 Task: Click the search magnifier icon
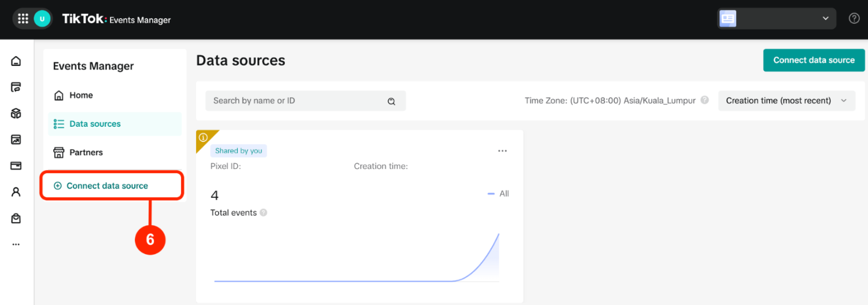tap(391, 101)
